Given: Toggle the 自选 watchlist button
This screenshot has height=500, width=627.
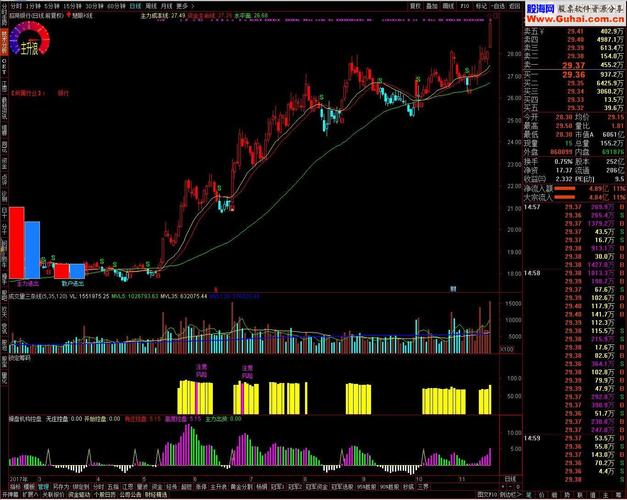Looking at the screenshot, I should click(498, 6).
